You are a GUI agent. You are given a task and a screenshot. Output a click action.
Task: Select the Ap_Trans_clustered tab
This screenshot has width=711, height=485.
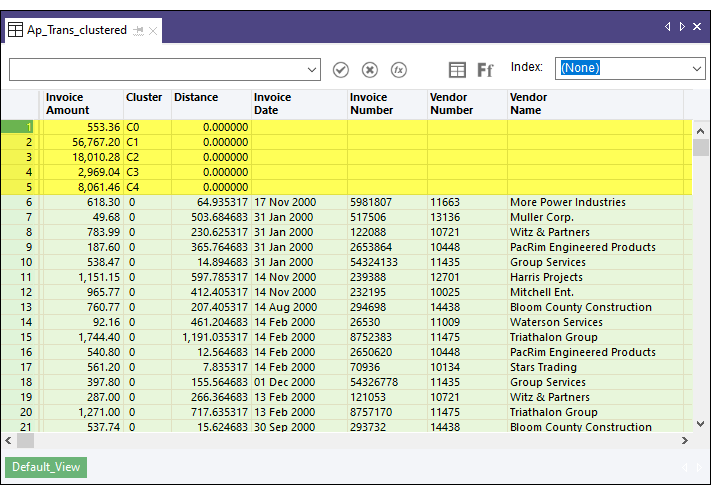pos(76,30)
